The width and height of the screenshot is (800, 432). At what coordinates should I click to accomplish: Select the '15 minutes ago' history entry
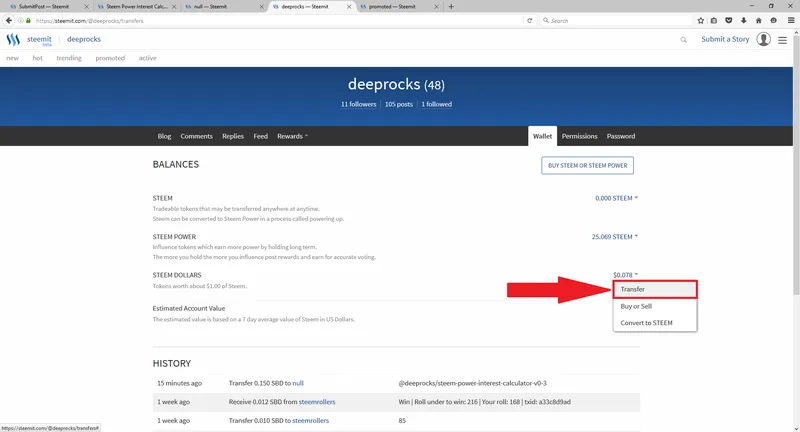180,383
